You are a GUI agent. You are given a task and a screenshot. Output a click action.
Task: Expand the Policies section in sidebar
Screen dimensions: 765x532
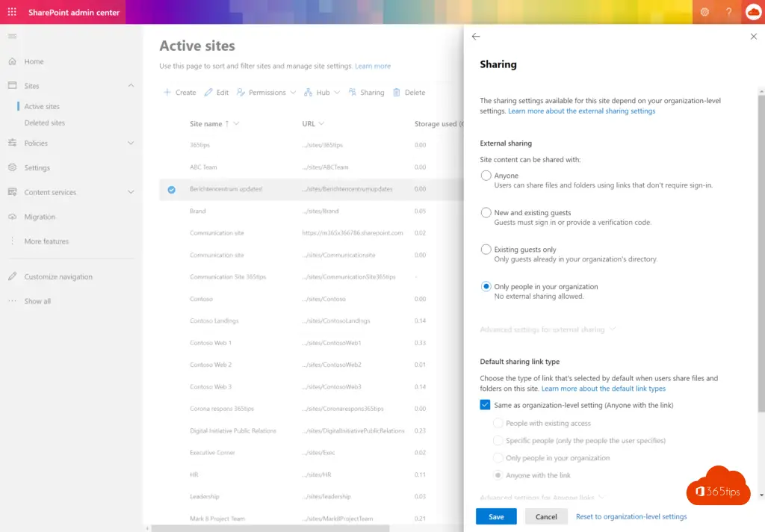coord(131,143)
